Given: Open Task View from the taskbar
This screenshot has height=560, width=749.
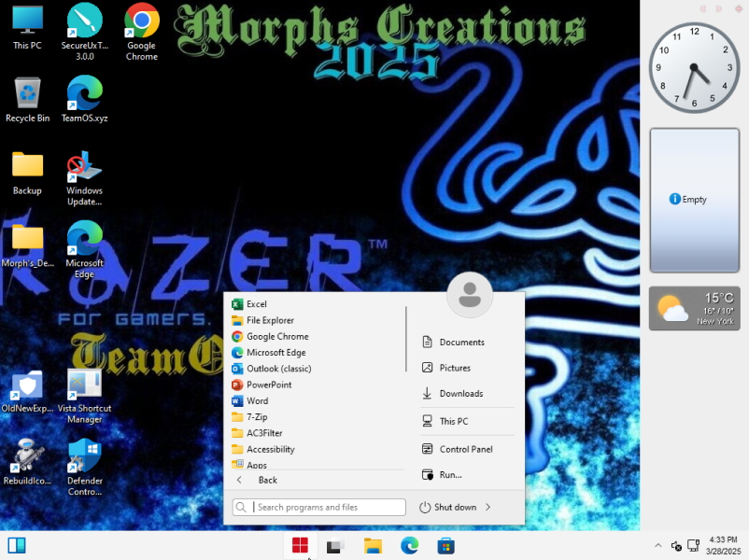Looking at the screenshot, I should tap(335, 546).
